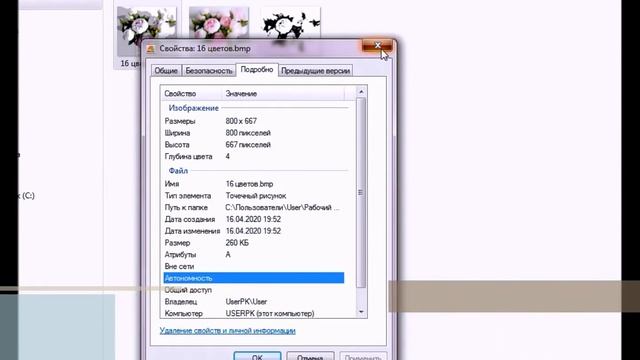Select the first flower thumbnail in Explorer
Image resolution: width=640 pixels, height=360 pixels.
coord(146,31)
